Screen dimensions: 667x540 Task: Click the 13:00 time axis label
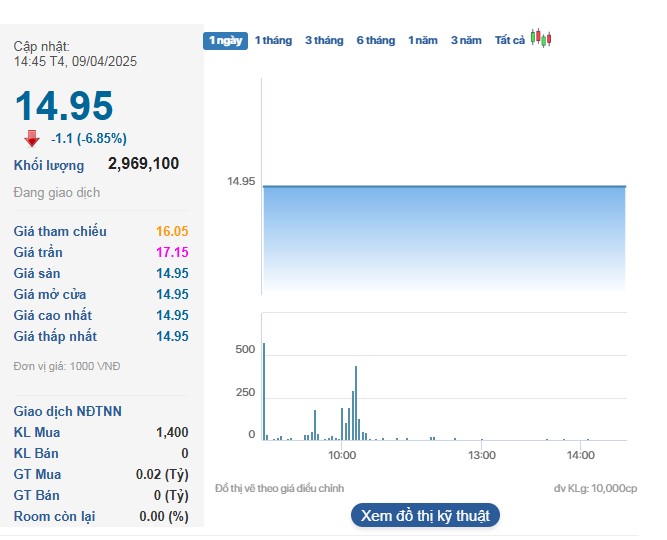click(482, 455)
